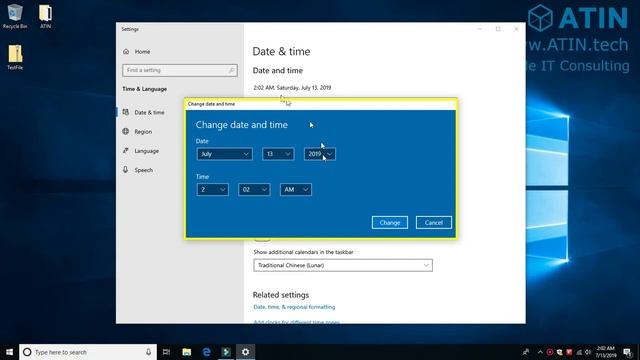Open the People icon in taskbar
This screenshot has height=360, width=640.
tap(526, 352)
